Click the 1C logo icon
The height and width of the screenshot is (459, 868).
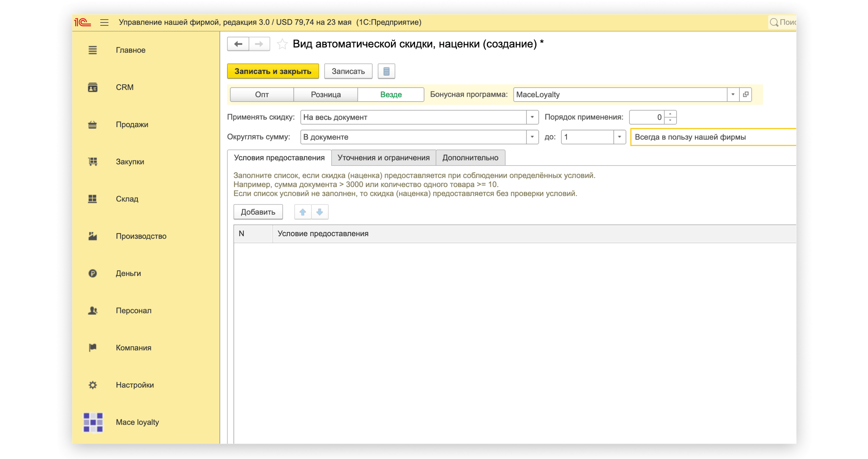(83, 22)
